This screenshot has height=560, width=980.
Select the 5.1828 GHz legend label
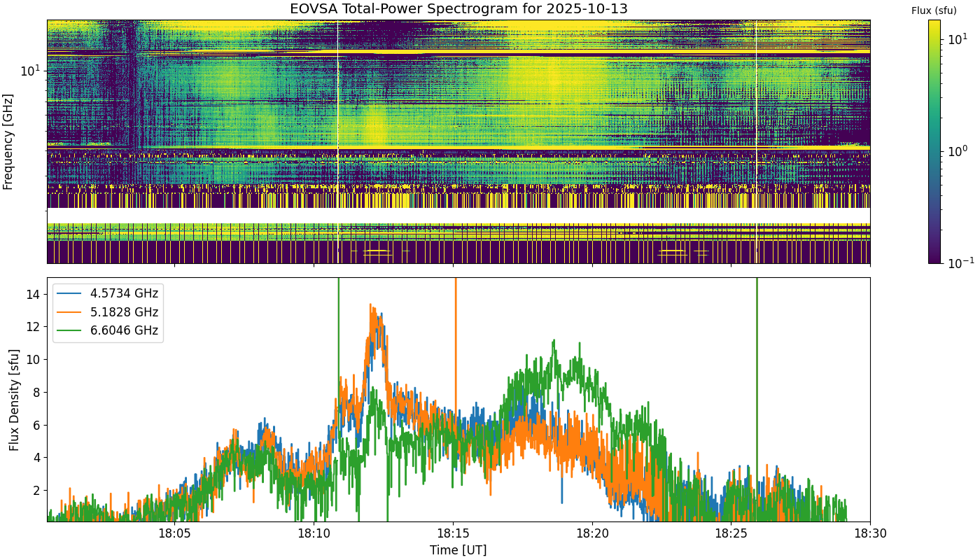click(125, 312)
